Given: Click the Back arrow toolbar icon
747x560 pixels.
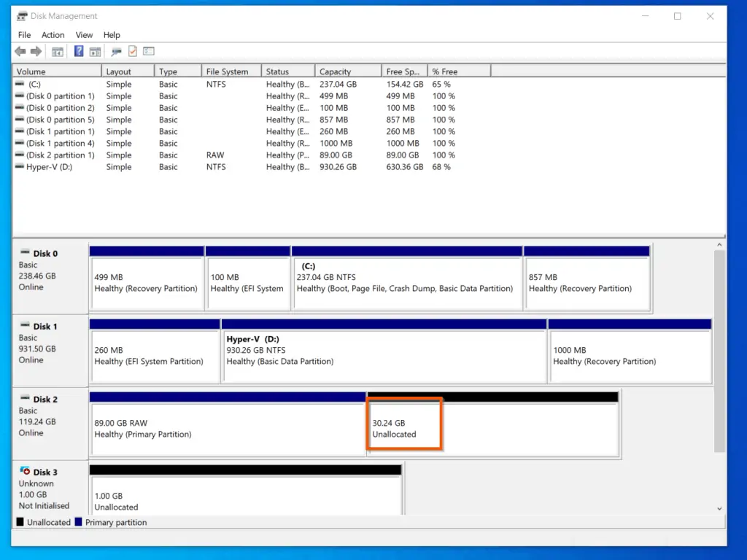Looking at the screenshot, I should tap(20, 52).
